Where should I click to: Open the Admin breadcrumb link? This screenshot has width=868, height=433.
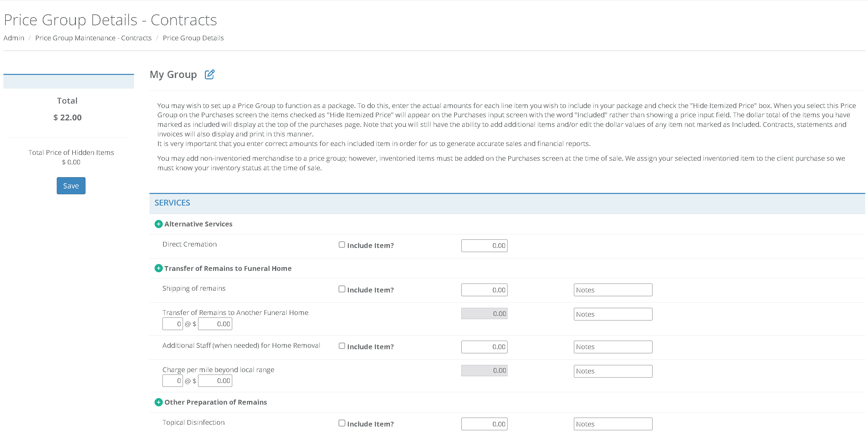pos(14,38)
